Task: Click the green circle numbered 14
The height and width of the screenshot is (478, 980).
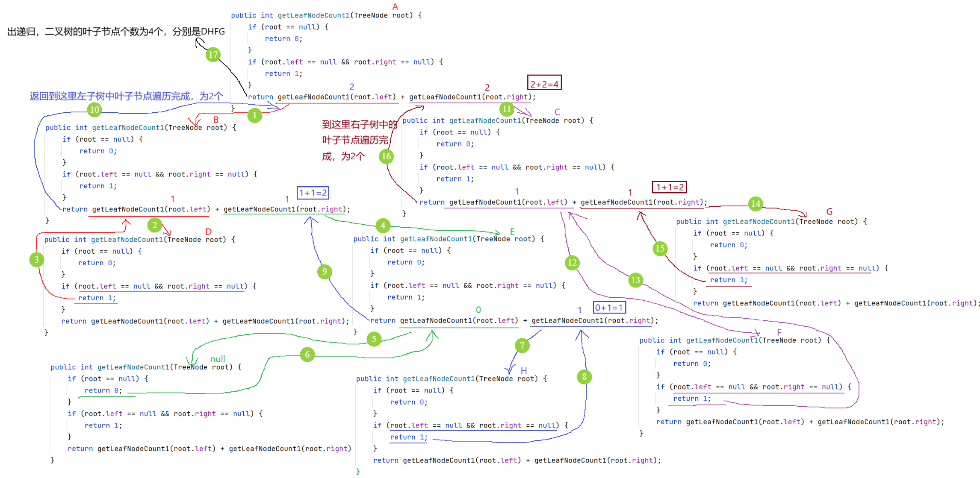Action: 756,204
